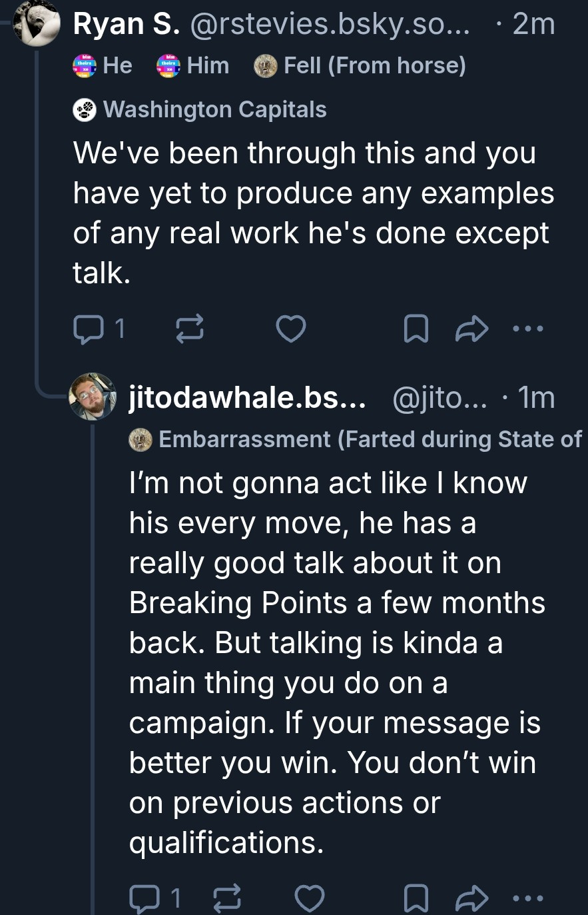Open the Ryan S. display name link

click(126, 24)
